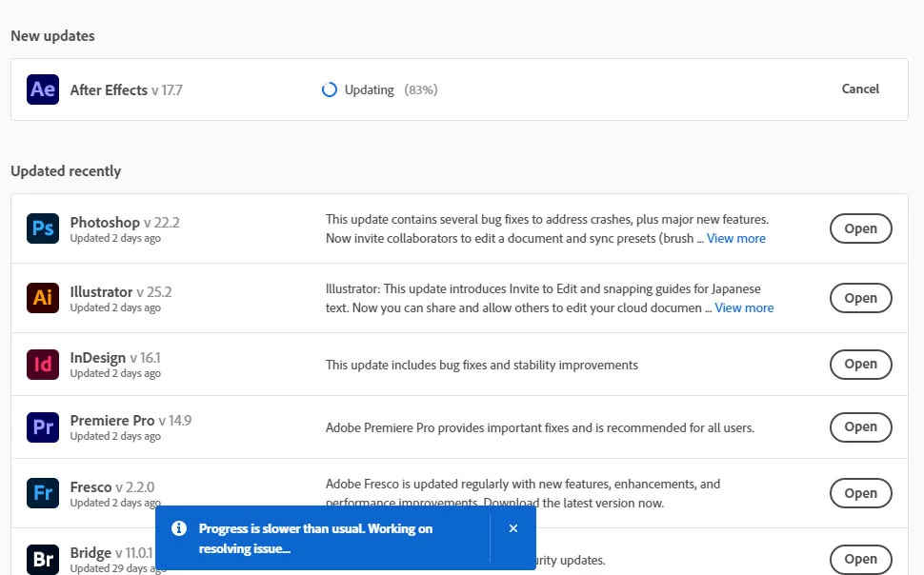
Task: Click 'Updated 2 days ago' under Premiere Pro
Action: (x=115, y=436)
